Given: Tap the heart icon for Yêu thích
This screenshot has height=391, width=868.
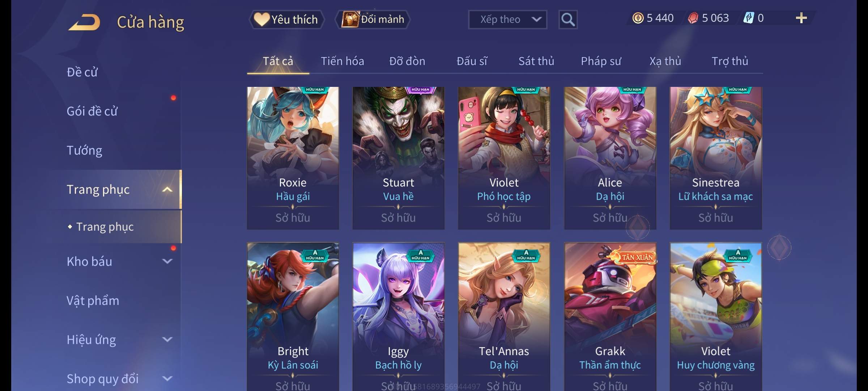Looking at the screenshot, I should 261,20.
